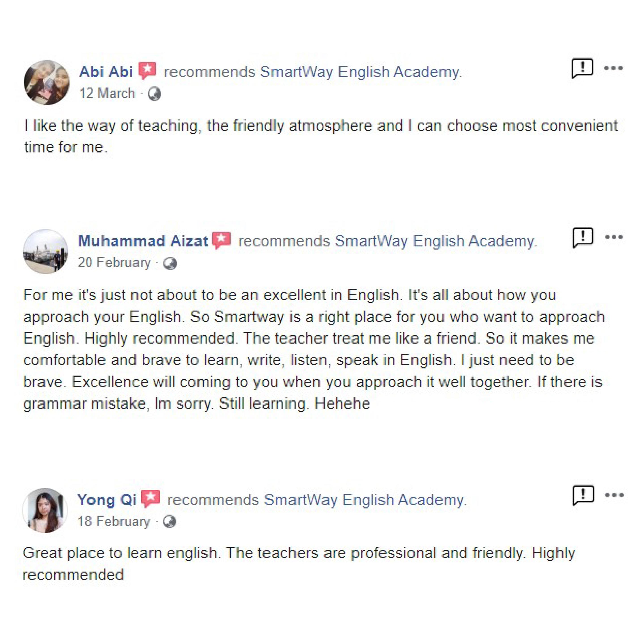Open the three-dot options menu on Muhammad Aizat's review

click(614, 237)
